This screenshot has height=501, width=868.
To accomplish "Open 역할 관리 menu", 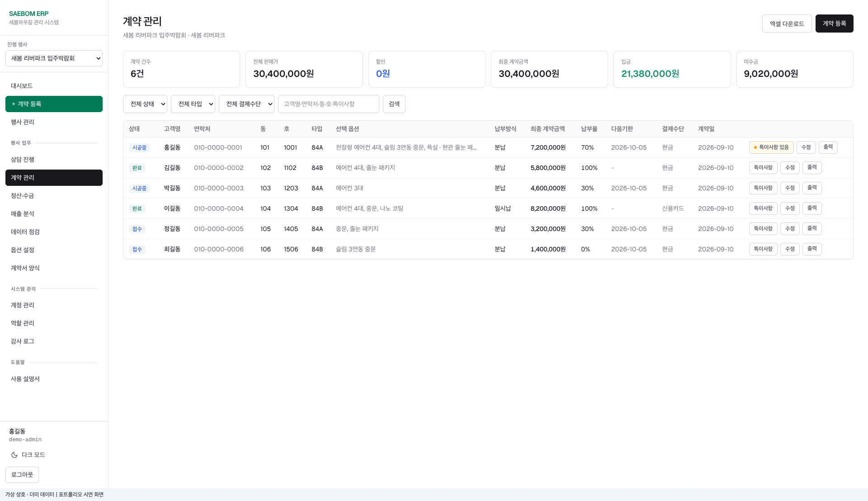I will pyautogui.click(x=54, y=323).
